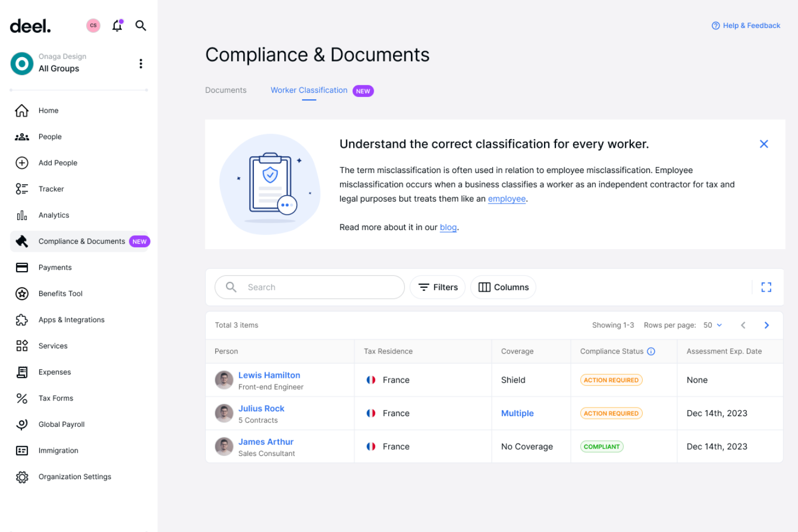
Task: Click Julius Rock's avatar photo
Action: coord(224,413)
